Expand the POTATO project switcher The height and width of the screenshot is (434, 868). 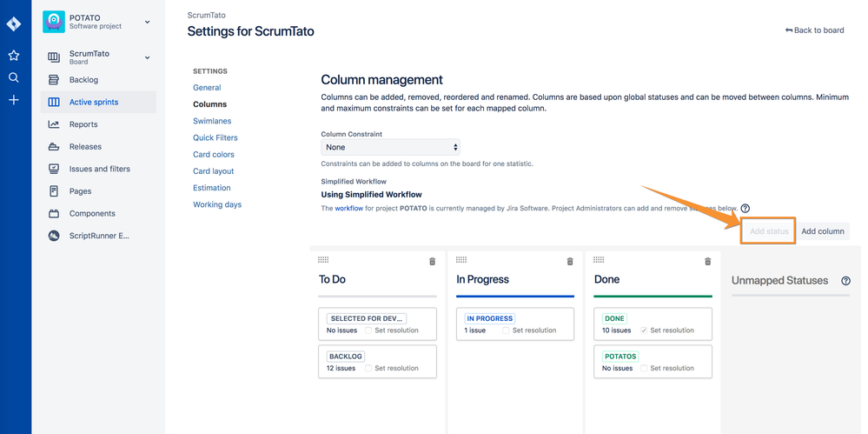coord(147,23)
